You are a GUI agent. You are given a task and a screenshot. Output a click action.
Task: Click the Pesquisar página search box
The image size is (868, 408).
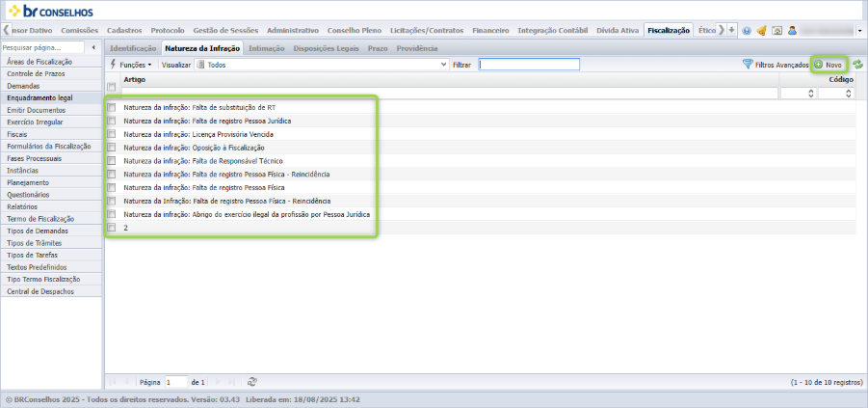(42, 47)
